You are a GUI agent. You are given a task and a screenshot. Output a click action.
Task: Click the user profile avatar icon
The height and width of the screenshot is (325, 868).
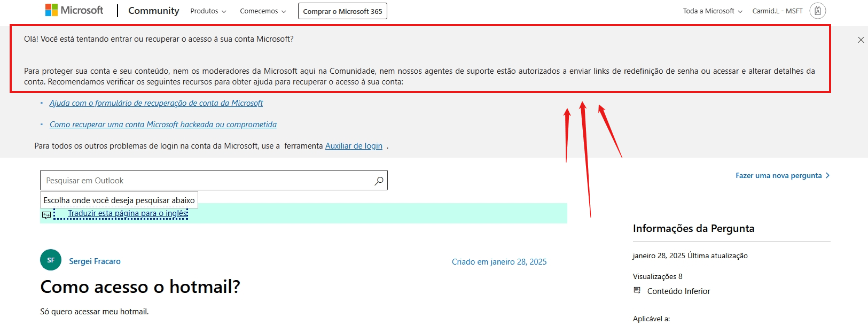[818, 11]
